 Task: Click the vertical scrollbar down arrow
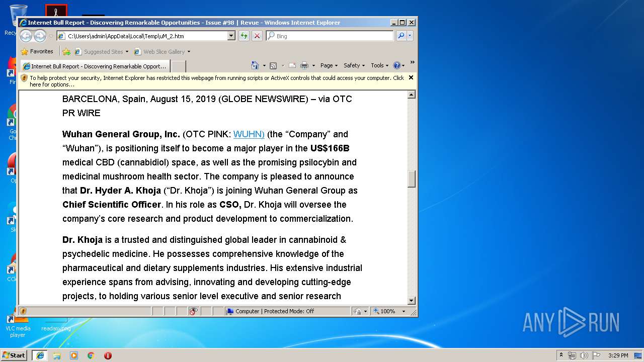(412, 301)
